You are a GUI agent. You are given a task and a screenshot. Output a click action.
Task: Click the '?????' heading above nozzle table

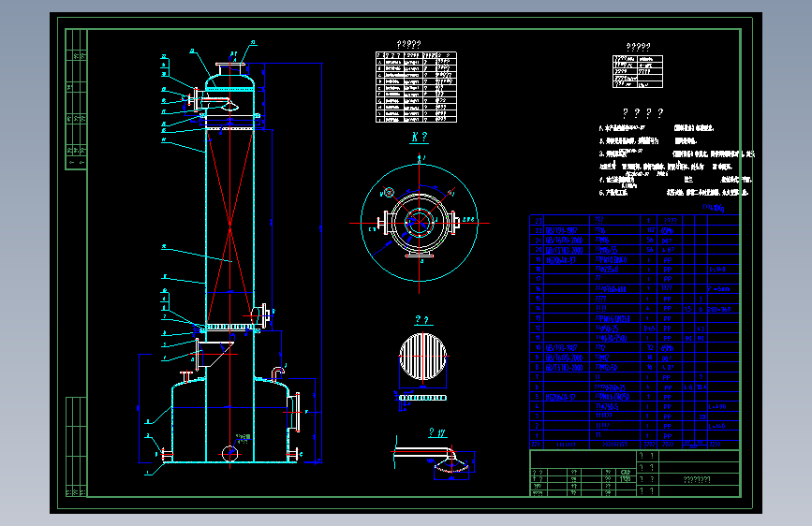point(408,45)
